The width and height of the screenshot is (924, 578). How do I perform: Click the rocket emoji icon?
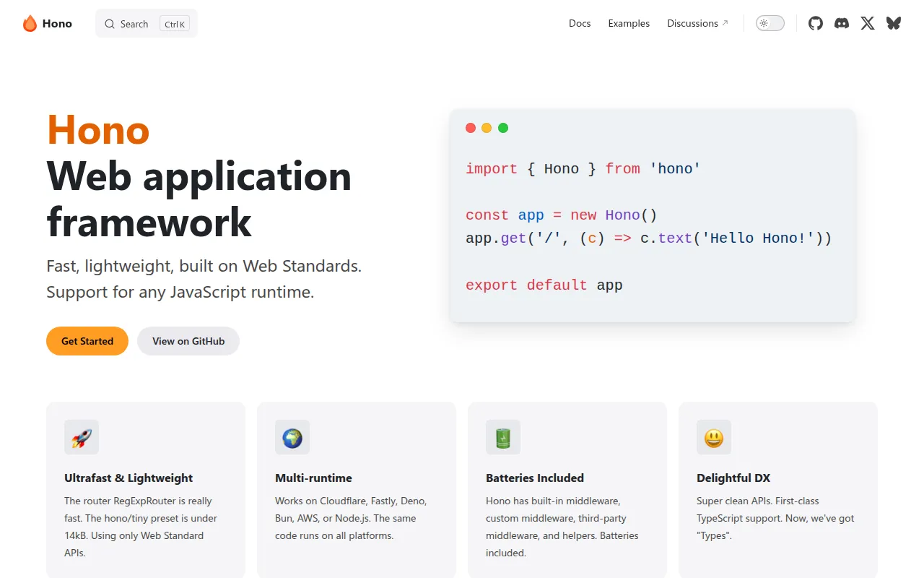click(x=82, y=438)
